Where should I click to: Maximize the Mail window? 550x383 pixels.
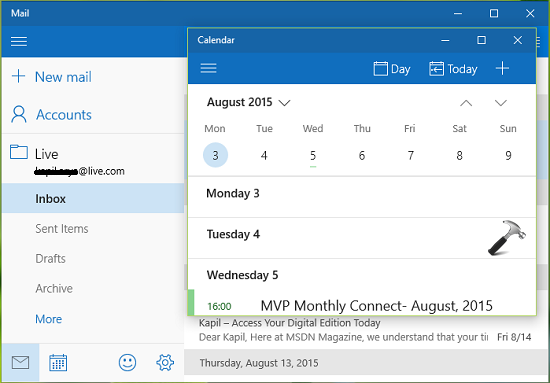click(494, 13)
